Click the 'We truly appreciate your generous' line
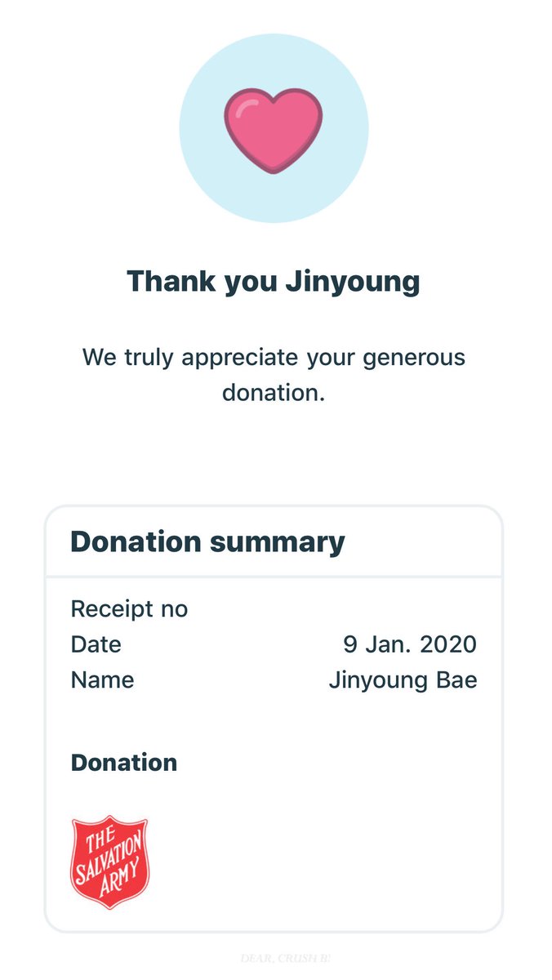The height and width of the screenshot is (980, 552). pos(274,358)
